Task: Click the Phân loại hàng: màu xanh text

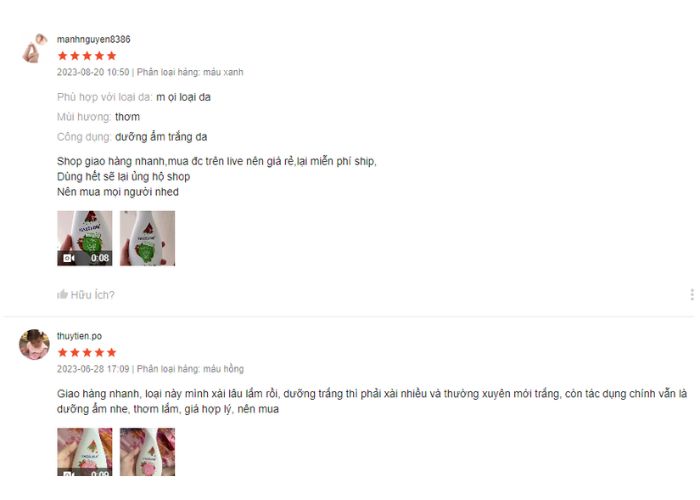Action: [x=190, y=72]
